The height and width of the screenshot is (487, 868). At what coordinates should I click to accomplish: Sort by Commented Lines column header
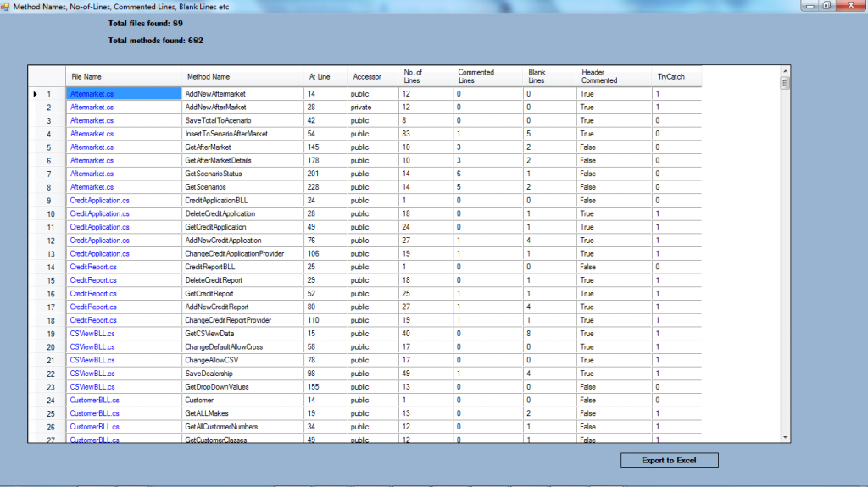pyautogui.click(x=487, y=76)
